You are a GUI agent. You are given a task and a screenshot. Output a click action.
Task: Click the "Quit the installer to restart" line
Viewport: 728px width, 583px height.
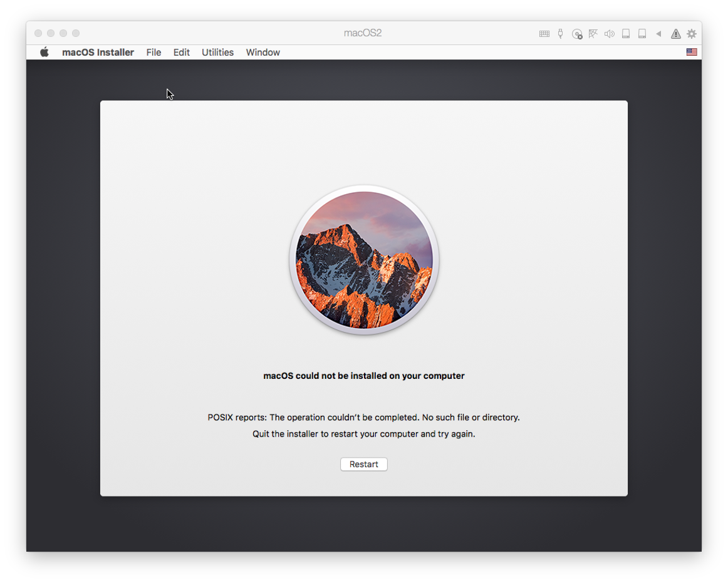[363, 434]
